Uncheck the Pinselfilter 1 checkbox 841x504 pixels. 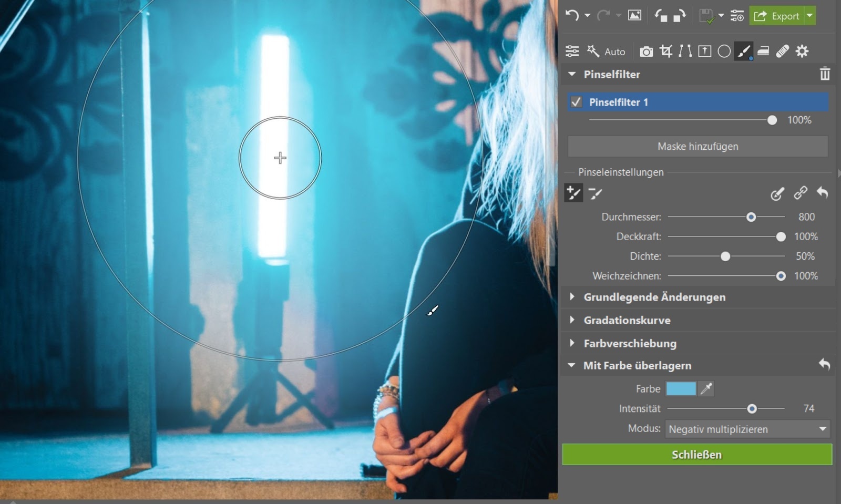(576, 102)
